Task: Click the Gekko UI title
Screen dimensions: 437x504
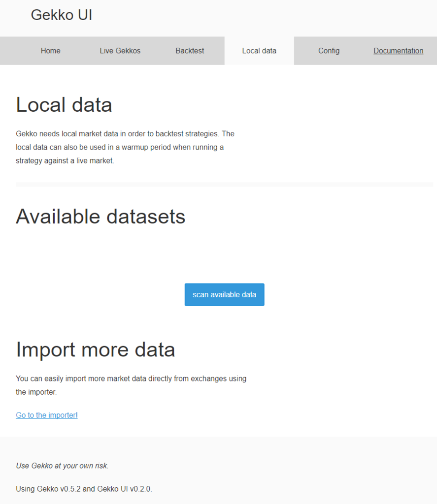Action: coord(62,15)
